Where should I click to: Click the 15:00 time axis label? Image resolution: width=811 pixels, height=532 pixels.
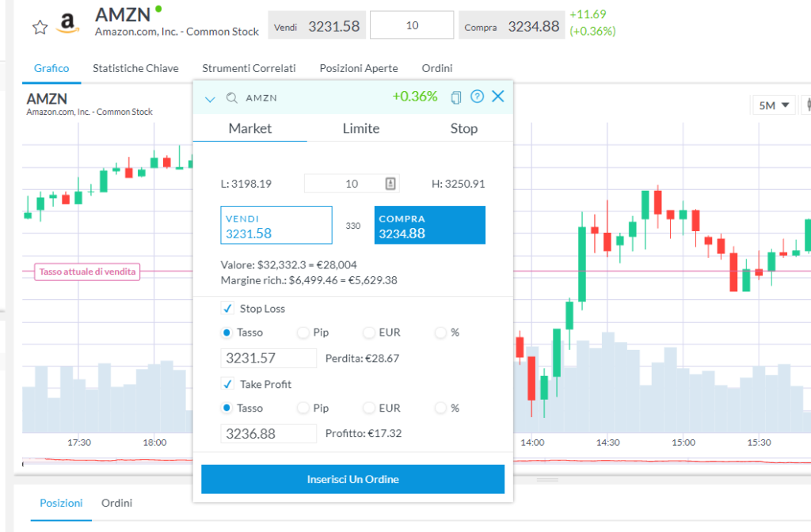click(x=683, y=443)
